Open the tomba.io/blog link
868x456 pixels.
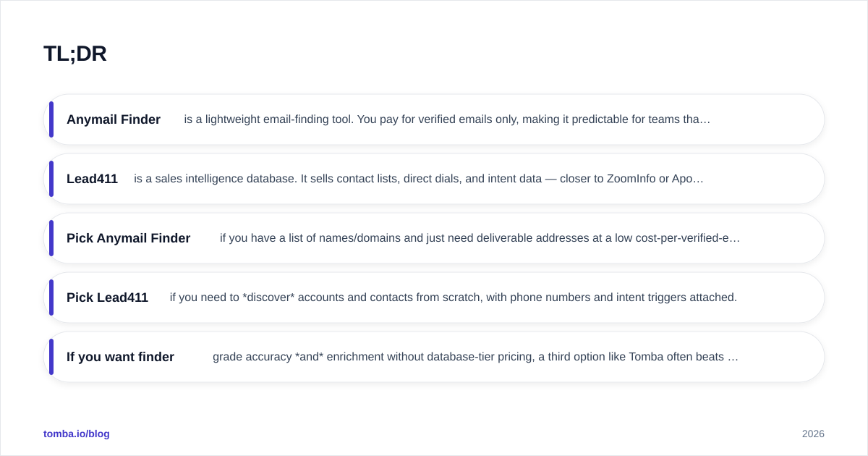[x=77, y=434]
